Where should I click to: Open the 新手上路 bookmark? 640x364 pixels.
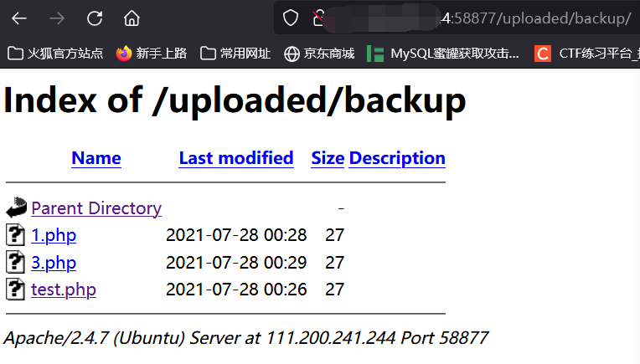pos(152,54)
